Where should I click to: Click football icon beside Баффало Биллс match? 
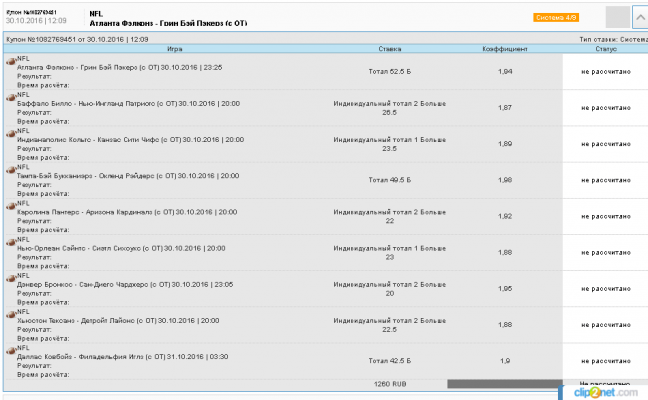point(11,98)
